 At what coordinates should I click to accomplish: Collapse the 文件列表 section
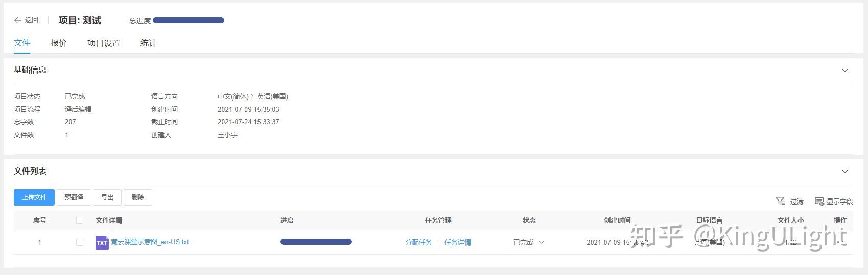844,171
